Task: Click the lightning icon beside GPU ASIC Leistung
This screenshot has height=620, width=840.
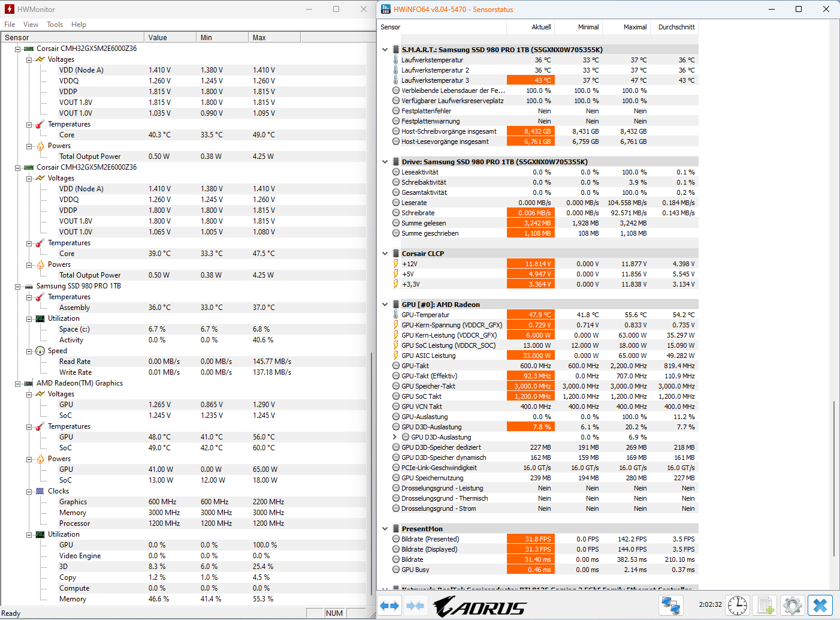Action: pos(395,356)
